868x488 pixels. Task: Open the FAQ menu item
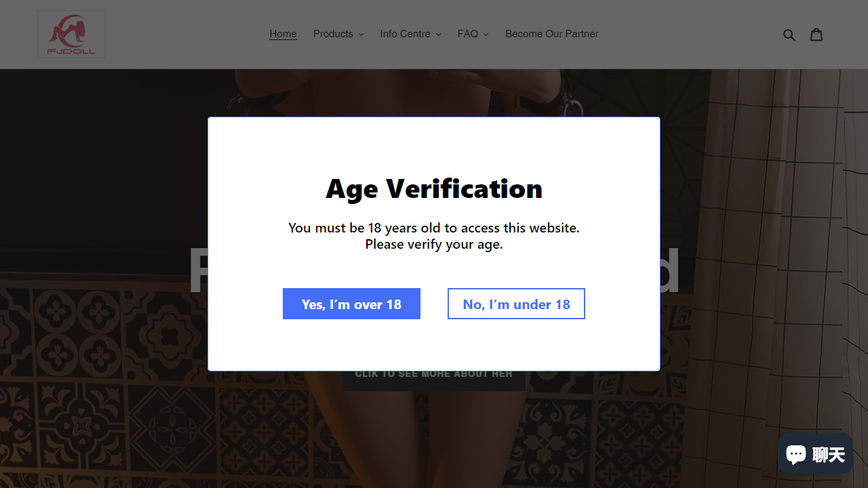468,34
